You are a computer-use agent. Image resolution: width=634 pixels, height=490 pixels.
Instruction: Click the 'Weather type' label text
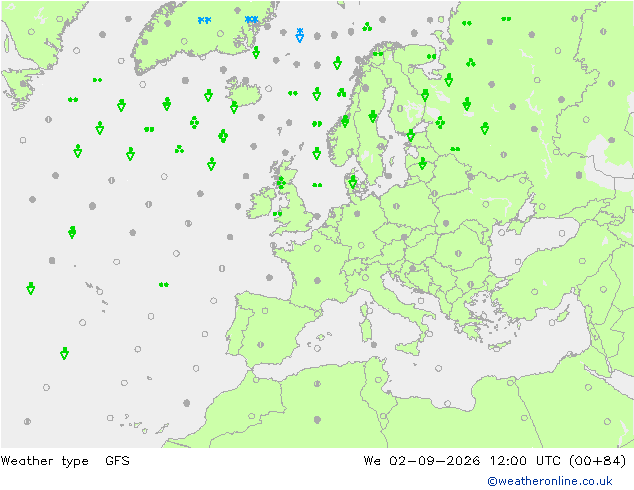[44, 461]
